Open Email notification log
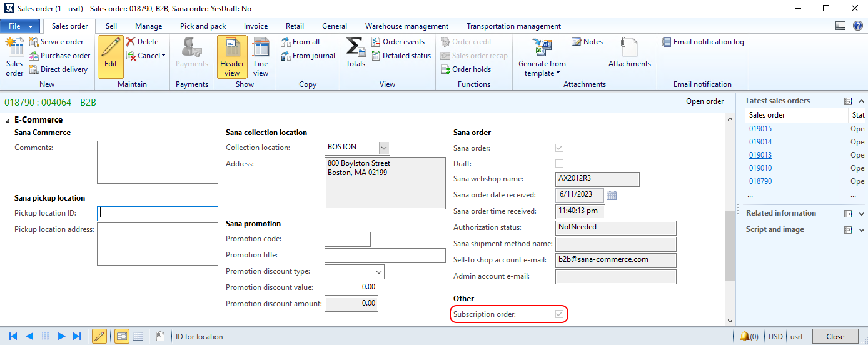This screenshot has width=868, height=345. click(703, 42)
